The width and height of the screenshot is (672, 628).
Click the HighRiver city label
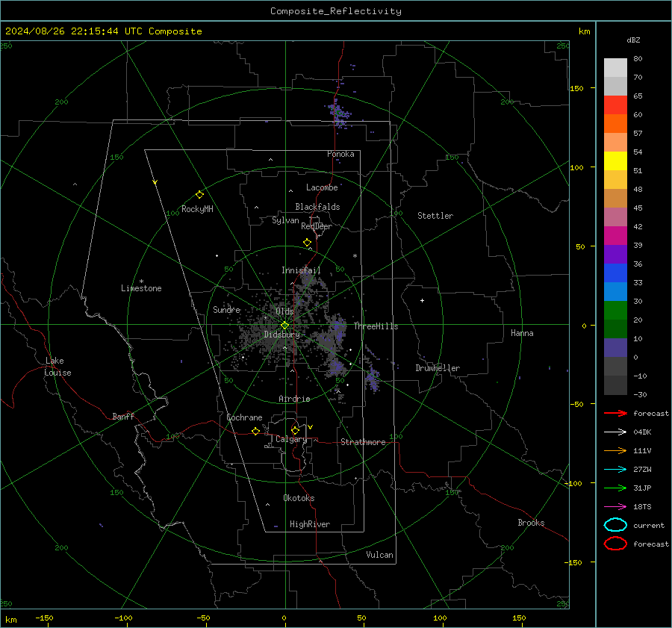[310, 524]
